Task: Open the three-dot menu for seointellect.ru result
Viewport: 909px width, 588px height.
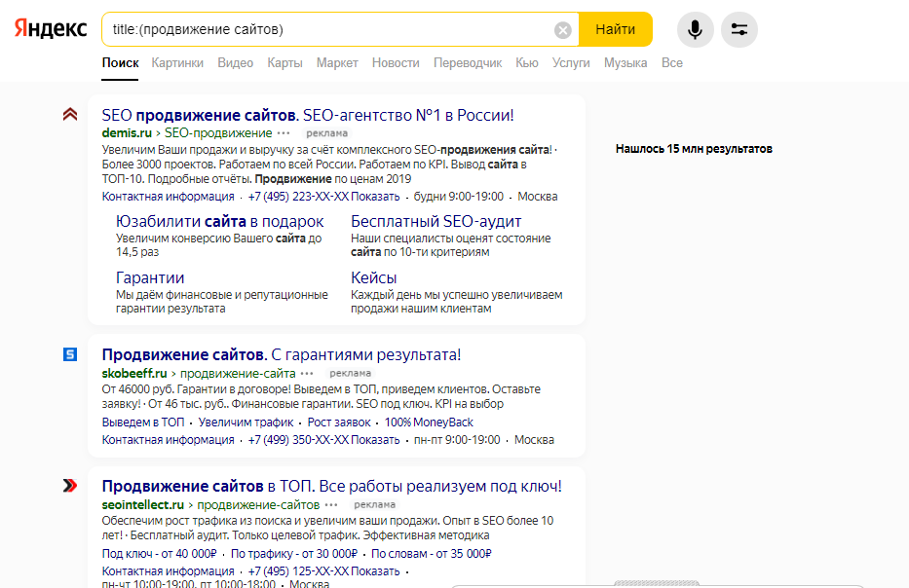Action: 331,505
